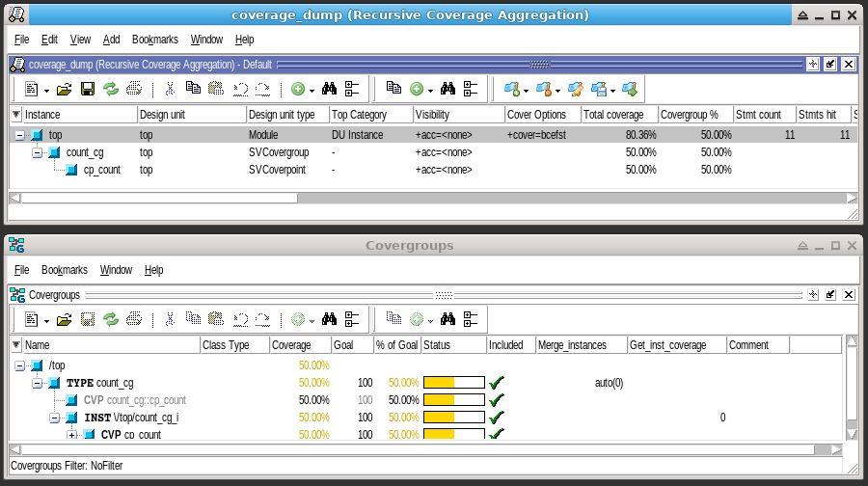The image size is (868, 486).
Task: Open column filter arrow left of Instance header
Action: click(x=16, y=115)
